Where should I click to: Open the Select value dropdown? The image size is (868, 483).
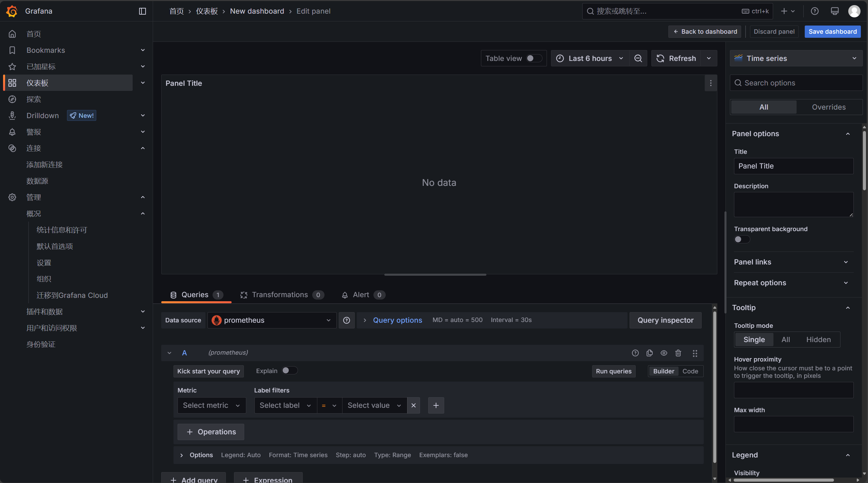point(374,405)
